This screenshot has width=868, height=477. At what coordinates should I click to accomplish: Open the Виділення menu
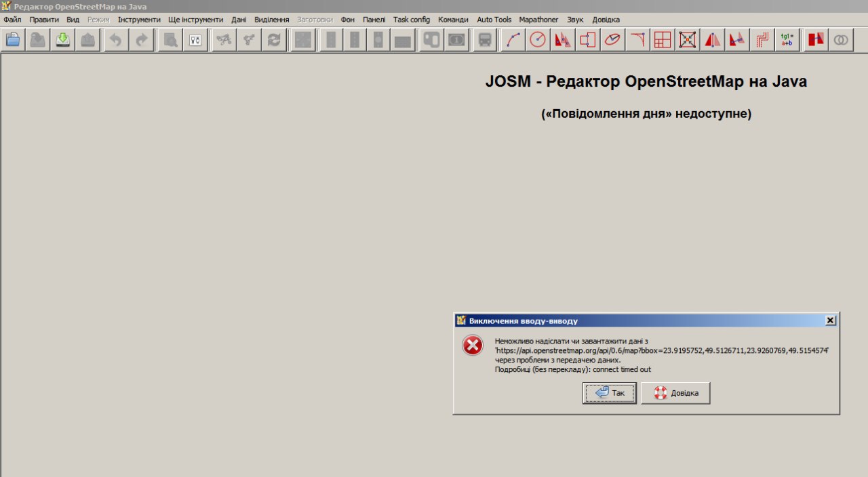[272, 20]
